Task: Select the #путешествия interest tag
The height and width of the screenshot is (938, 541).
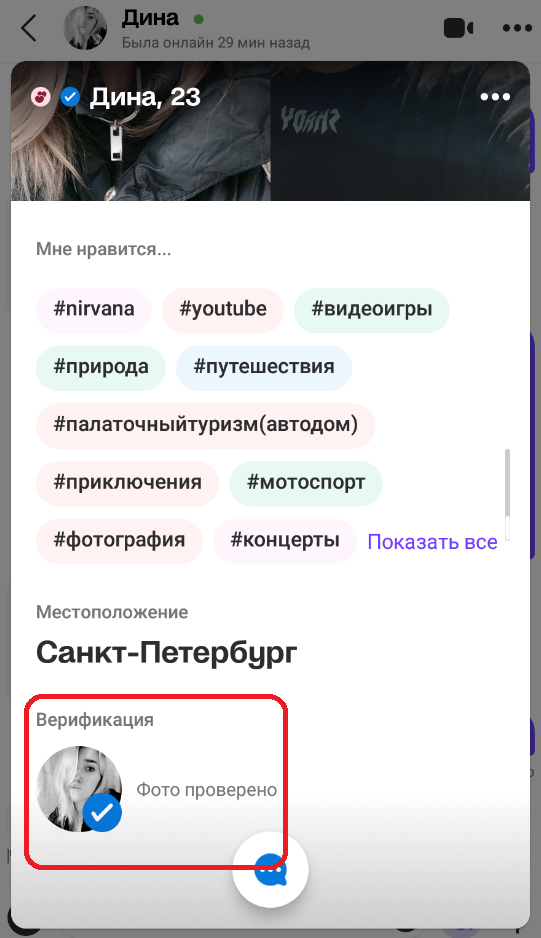Action: coord(264,367)
